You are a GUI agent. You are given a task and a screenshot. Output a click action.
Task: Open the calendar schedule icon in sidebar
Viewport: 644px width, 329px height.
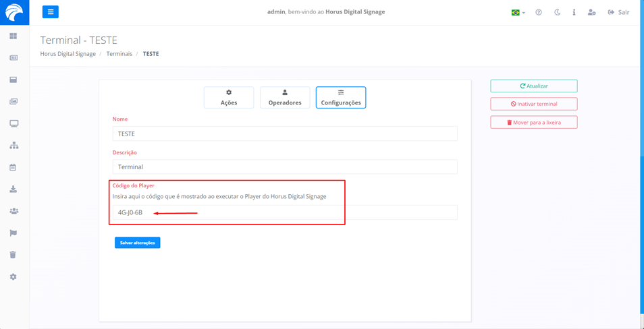14,167
